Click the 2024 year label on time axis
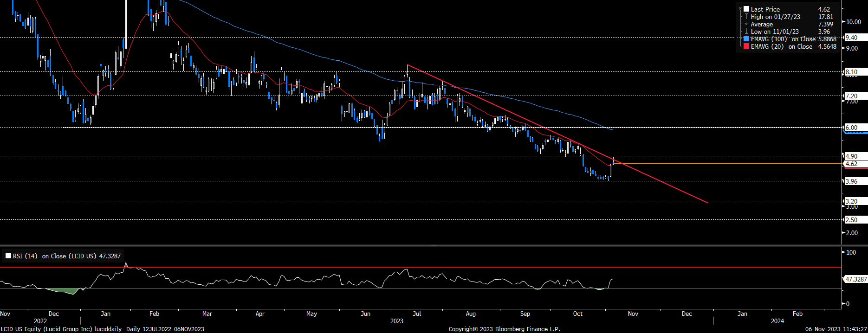Screen dimensions: 868x333 coord(777,321)
